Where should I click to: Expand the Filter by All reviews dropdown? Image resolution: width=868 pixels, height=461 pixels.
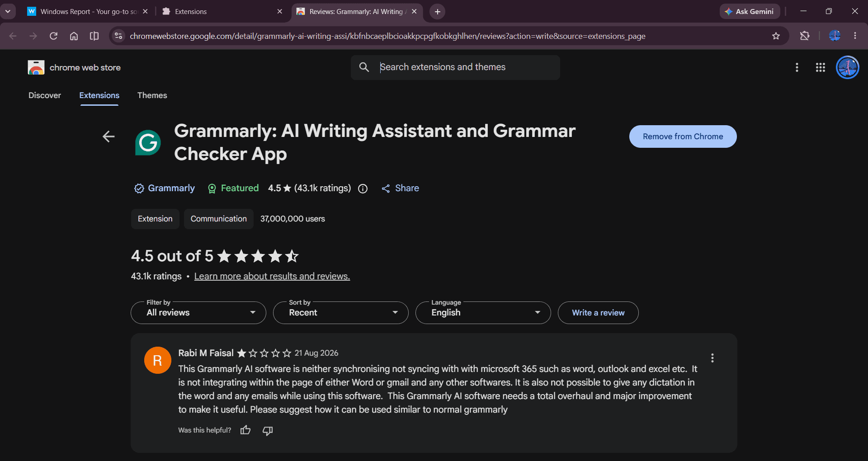198,313
